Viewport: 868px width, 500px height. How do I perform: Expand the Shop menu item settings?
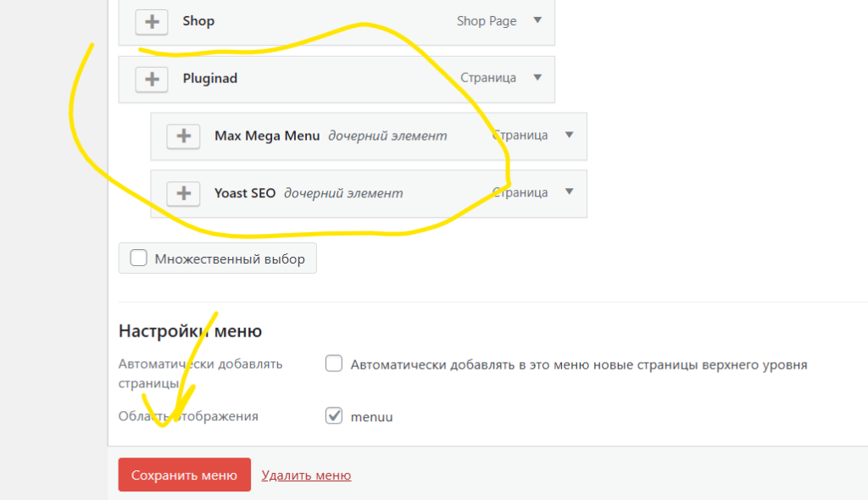pyautogui.click(x=537, y=20)
